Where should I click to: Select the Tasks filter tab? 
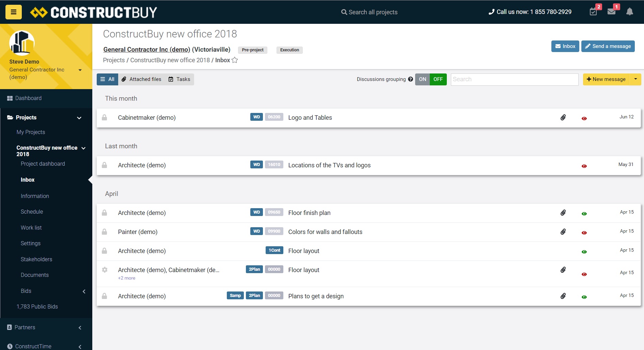[179, 79]
